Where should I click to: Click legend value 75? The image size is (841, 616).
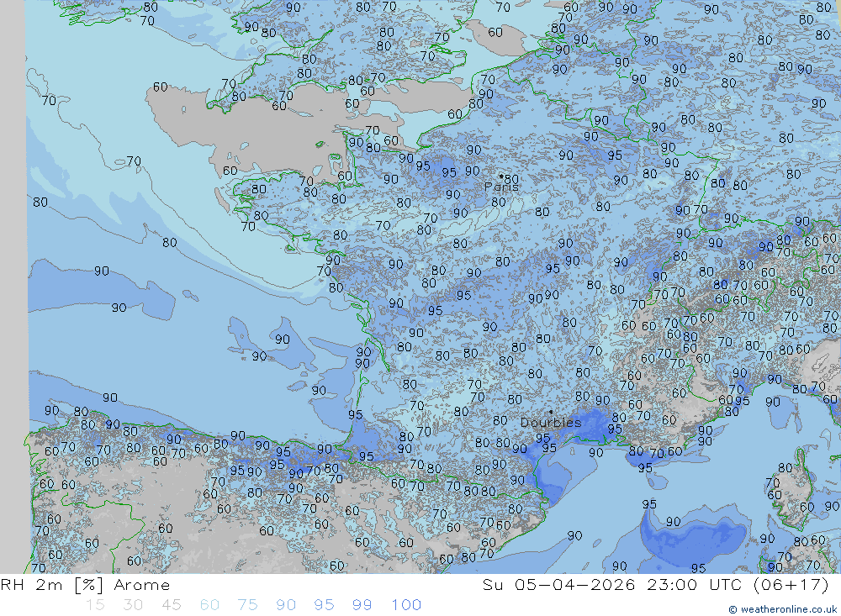coord(248,605)
